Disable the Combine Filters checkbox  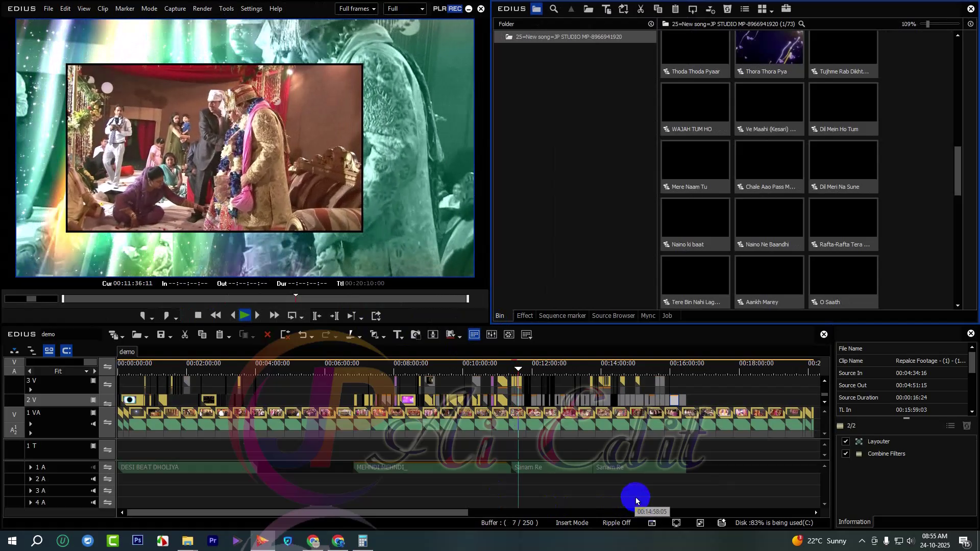coord(846,454)
